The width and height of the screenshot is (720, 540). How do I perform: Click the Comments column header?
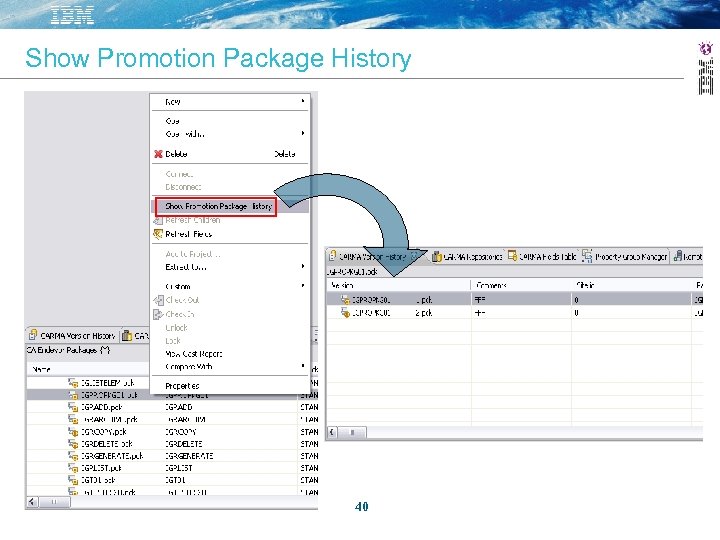pyautogui.click(x=491, y=285)
